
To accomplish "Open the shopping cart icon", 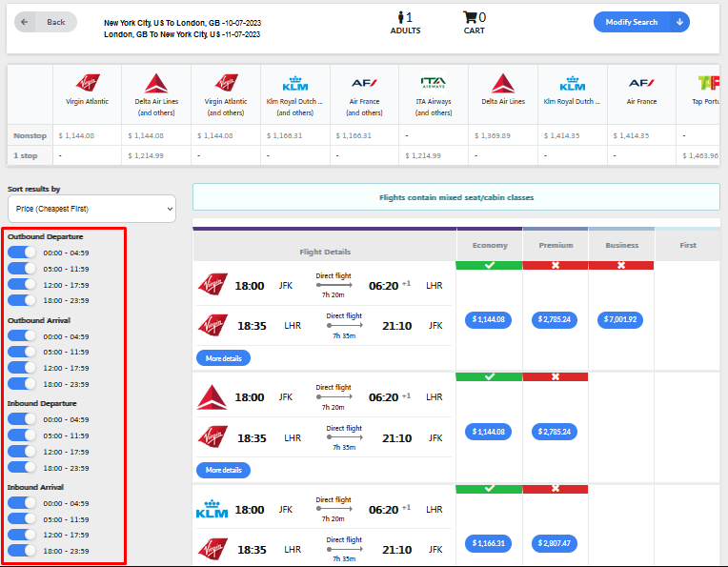I will (470, 17).
